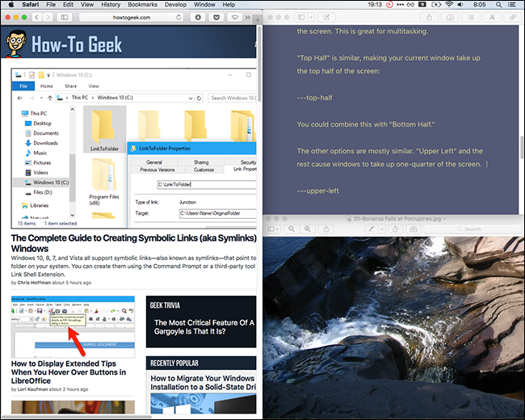
Task: Open the Safari menu in the menu bar
Action: click(31, 5)
